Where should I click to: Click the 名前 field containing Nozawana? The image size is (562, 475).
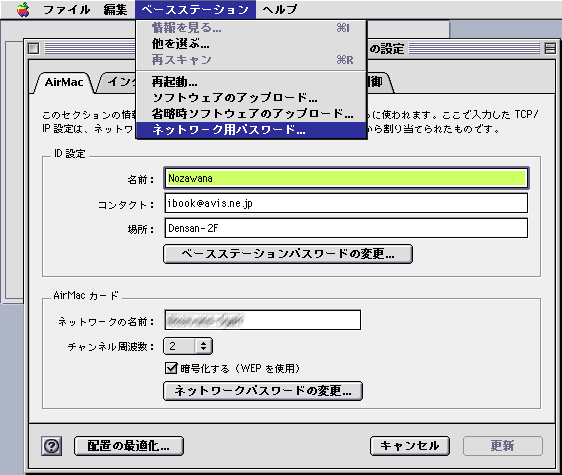pyautogui.click(x=346, y=178)
